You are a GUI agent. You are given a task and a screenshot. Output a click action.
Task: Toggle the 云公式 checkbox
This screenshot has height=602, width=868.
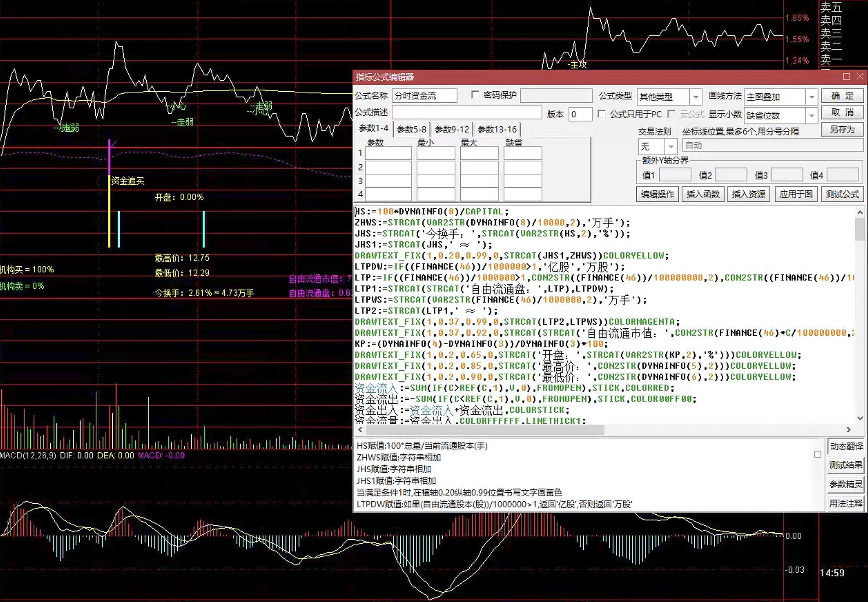click(671, 114)
